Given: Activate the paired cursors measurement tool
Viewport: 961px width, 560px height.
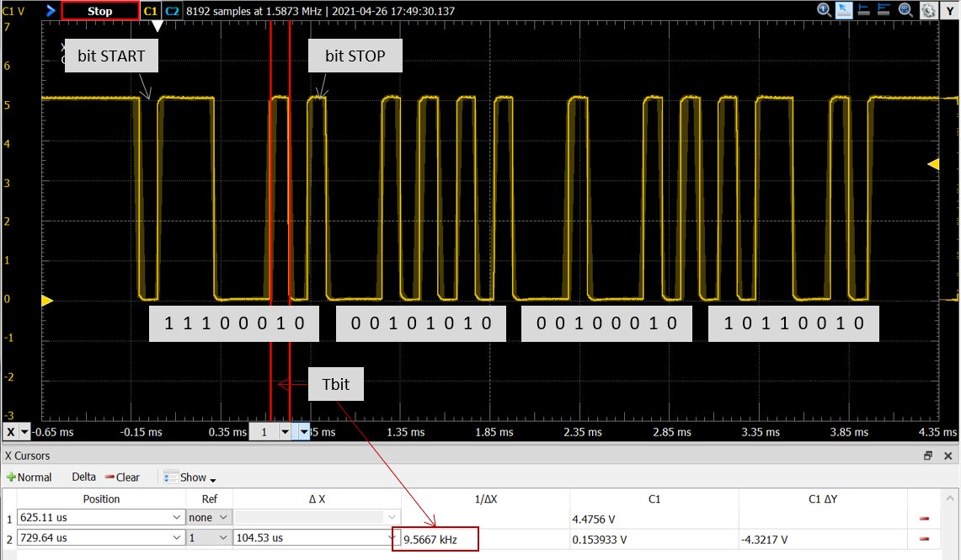Looking at the screenshot, I should [x=884, y=10].
